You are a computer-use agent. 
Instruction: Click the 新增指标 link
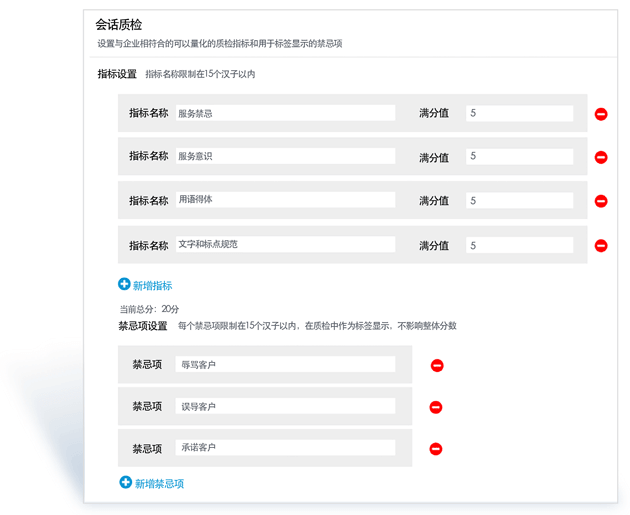(x=153, y=286)
